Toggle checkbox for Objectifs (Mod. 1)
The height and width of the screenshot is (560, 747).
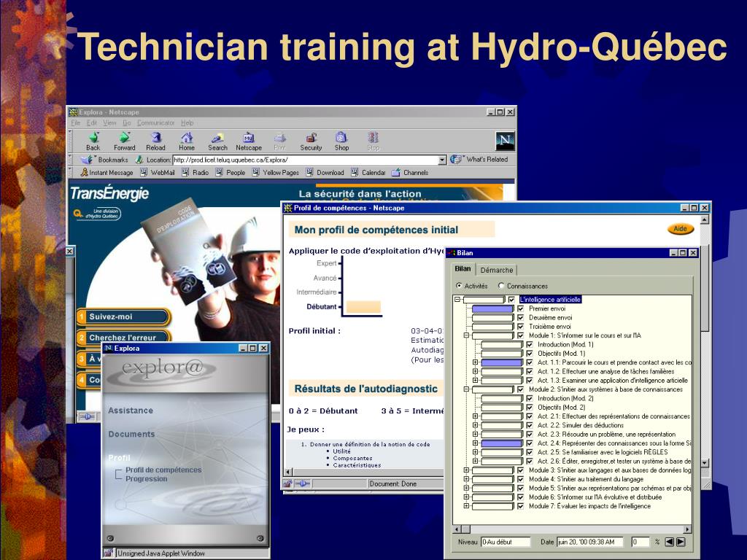(530, 354)
